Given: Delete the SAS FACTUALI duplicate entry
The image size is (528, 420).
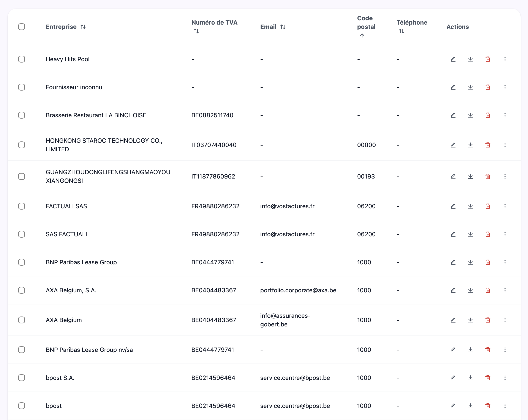Looking at the screenshot, I should tap(488, 234).
